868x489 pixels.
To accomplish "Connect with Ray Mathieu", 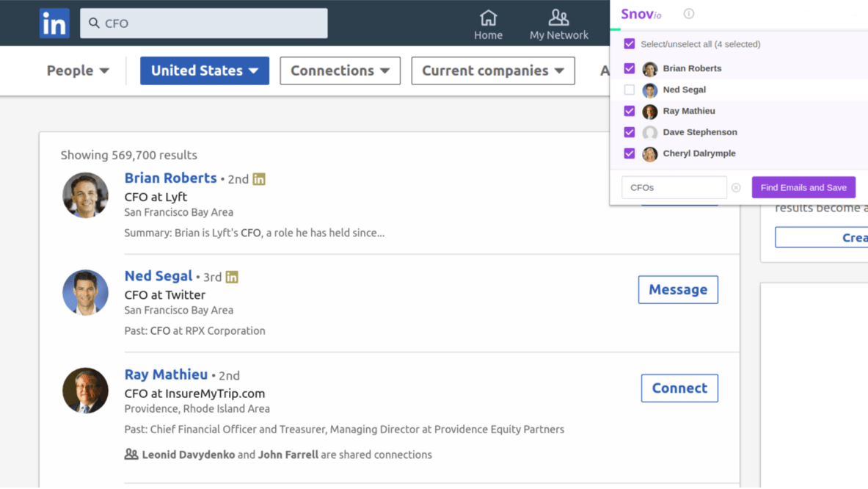I will click(679, 388).
